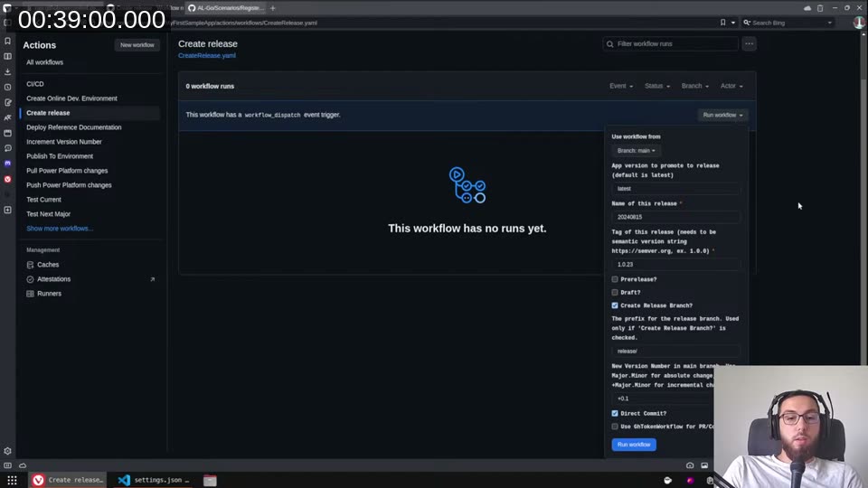Open the Vivaldi bookmarks panel icon
Image resolution: width=868 pixels, height=488 pixels.
click(x=8, y=41)
